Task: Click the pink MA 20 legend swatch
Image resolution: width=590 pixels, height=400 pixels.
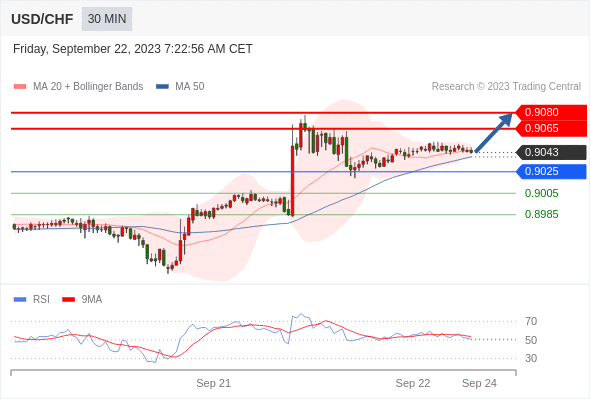Action: pyautogui.click(x=20, y=87)
